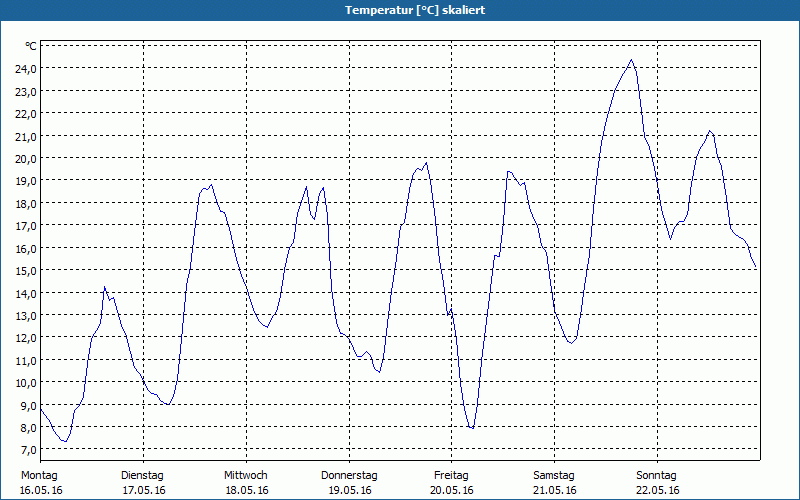Select the 17,0 axis value
The image size is (800, 500).
(26, 226)
